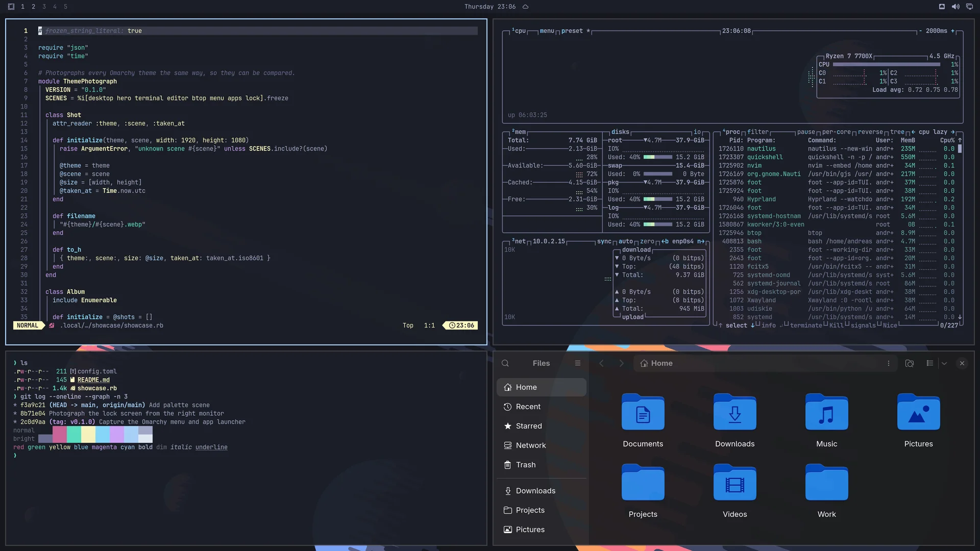Open the Pictures bookmark in Files sidebar
The height and width of the screenshot is (551, 980).
click(541, 530)
